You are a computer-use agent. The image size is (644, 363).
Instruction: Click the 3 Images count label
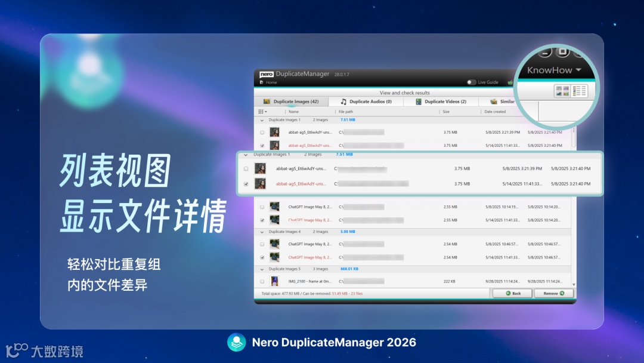[x=320, y=269]
